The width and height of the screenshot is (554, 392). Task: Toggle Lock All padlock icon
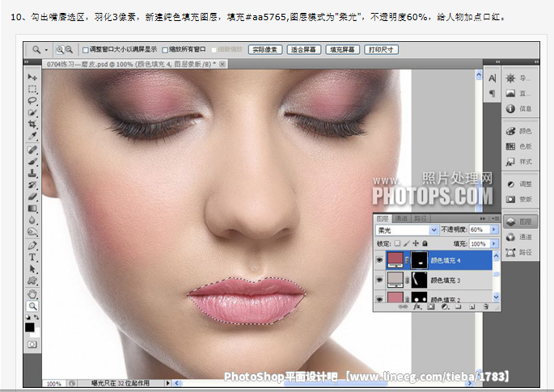click(x=425, y=243)
